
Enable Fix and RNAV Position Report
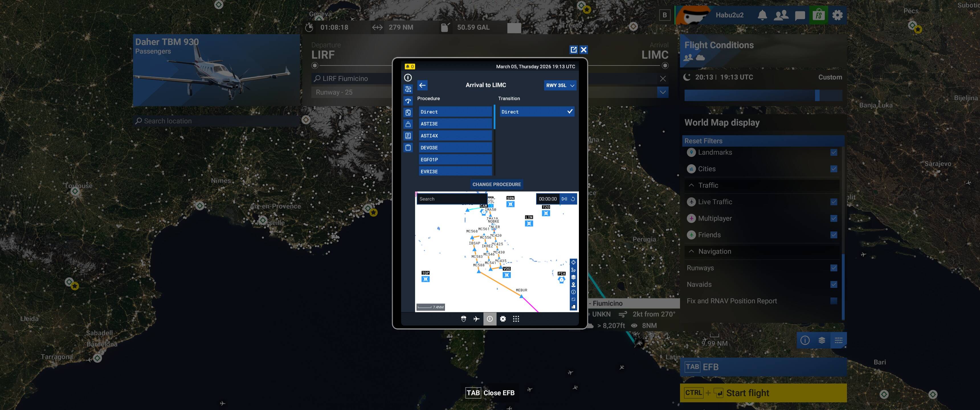(834, 301)
